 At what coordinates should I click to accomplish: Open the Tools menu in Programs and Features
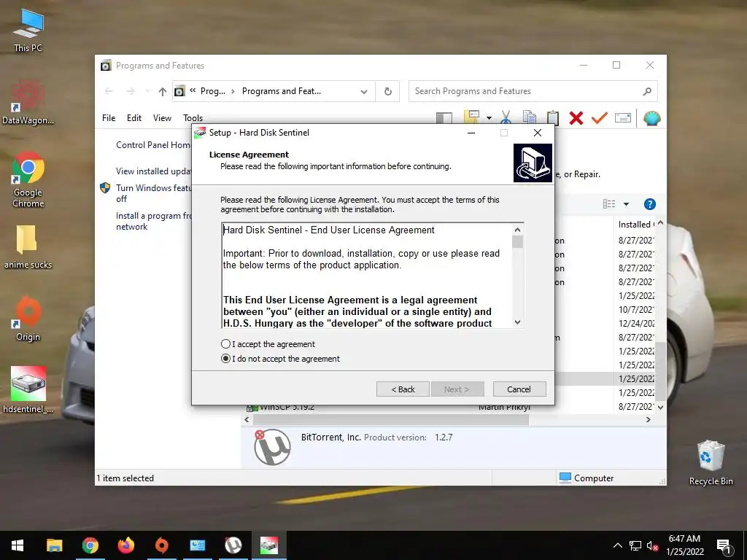[x=193, y=118]
